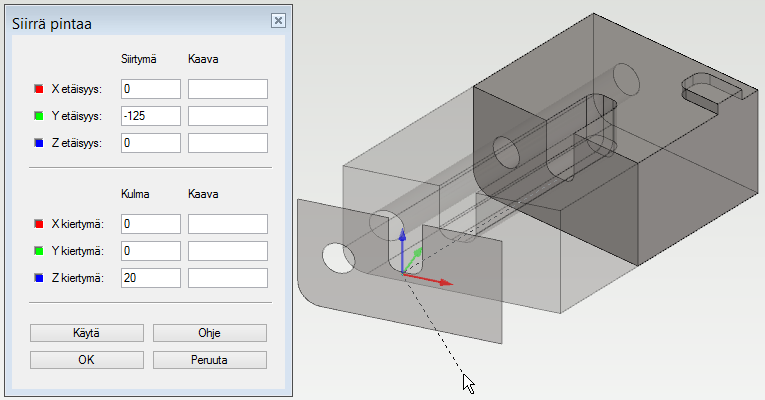The width and height of the screenshot is (765, 400).
Task: Click the Y etäisyys Kaava formula field
Action: pyautogui.click(x=227, y=116)
